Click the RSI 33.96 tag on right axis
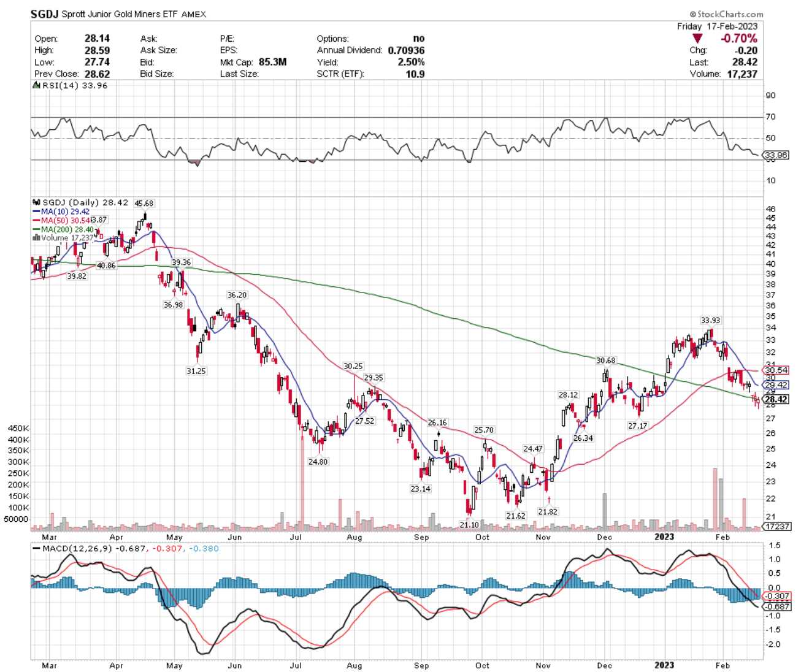Viewport: 801px width, 672px height. tap(777, 155)
